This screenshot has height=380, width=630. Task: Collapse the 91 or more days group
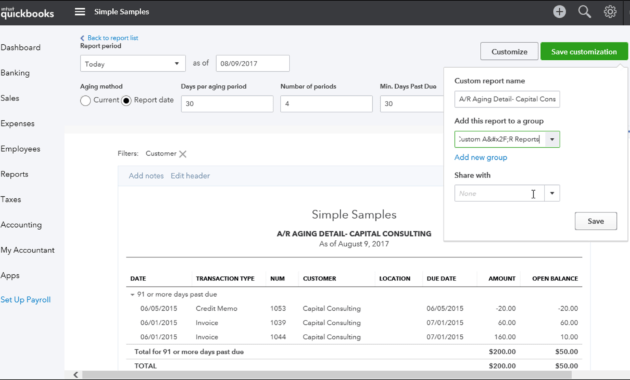tap(132, 294)
